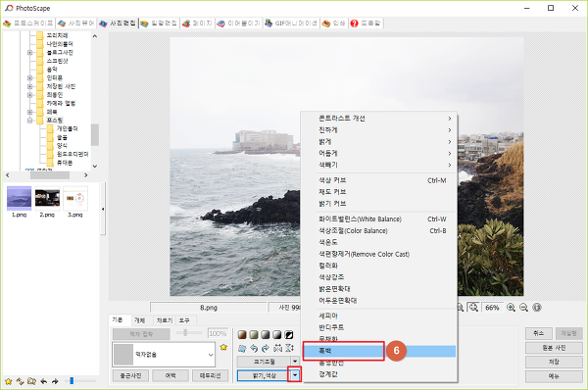Open the frame selection combo box

coord(164,355)
